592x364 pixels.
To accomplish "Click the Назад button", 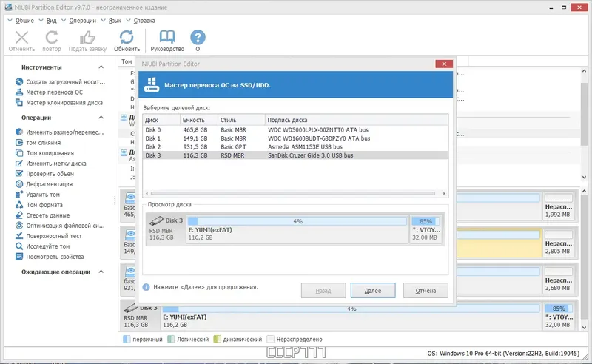I will pos(323,290).
